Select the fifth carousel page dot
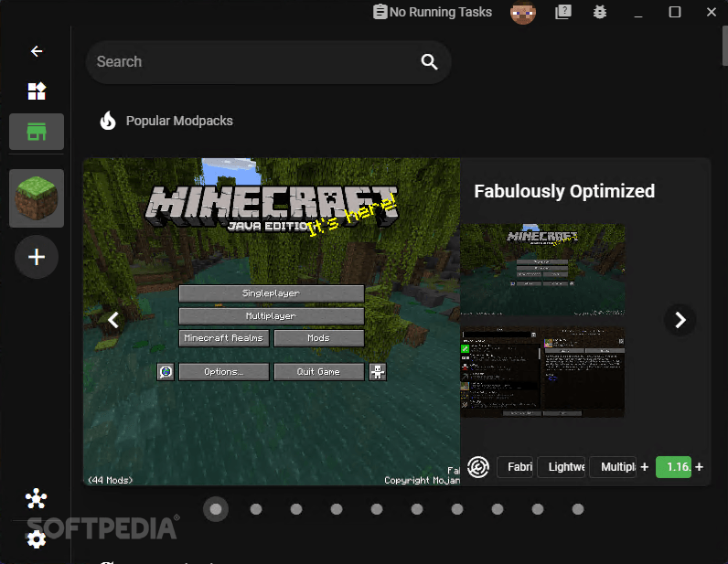Screen dimensions: 728x564 coord(377,509)
